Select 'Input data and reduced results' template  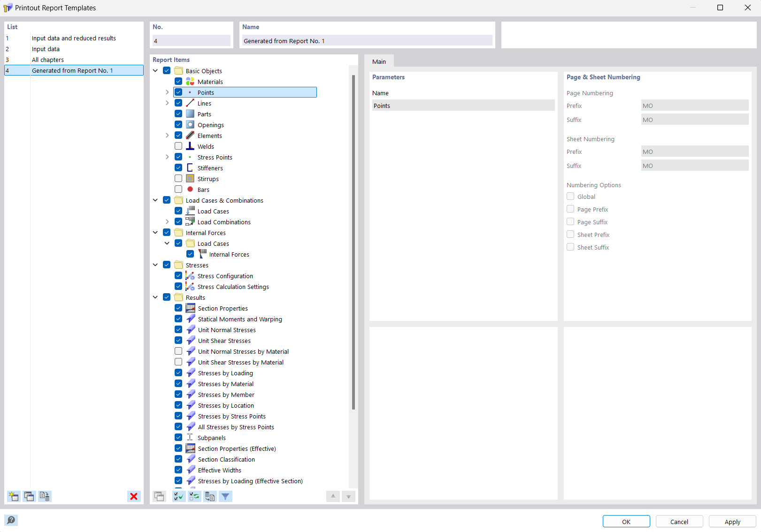[74, 38]
